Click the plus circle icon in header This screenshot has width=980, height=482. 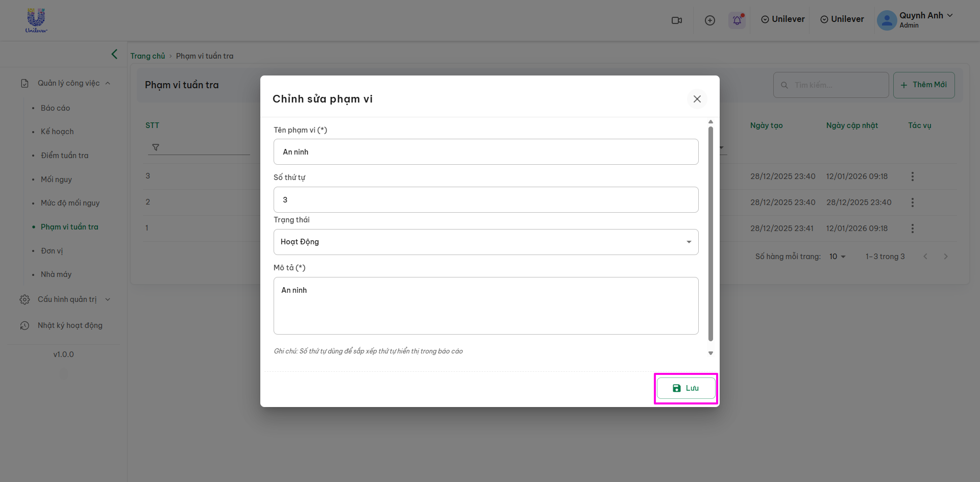[x=710, y=20]
